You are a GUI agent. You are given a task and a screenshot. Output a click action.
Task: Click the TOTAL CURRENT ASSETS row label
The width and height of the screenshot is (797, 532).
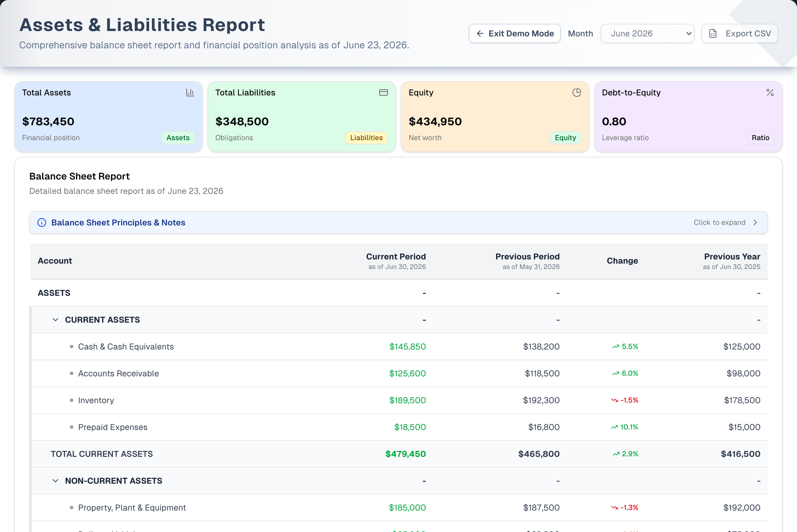tap(102, 454)
